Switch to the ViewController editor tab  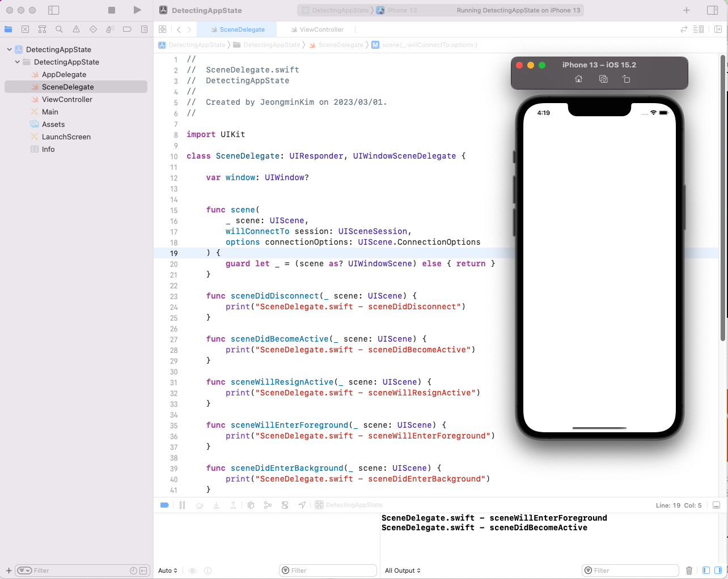click(x=317, y=29)
